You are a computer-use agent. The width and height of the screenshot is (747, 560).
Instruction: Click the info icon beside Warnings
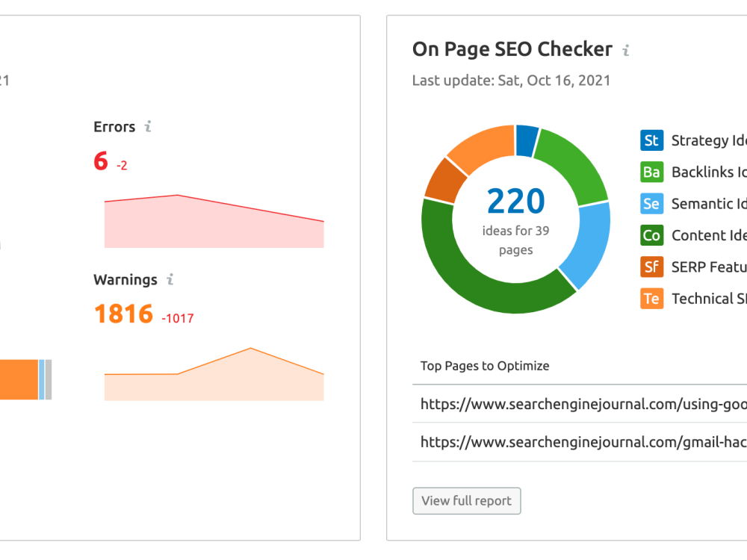pos(170,279)
